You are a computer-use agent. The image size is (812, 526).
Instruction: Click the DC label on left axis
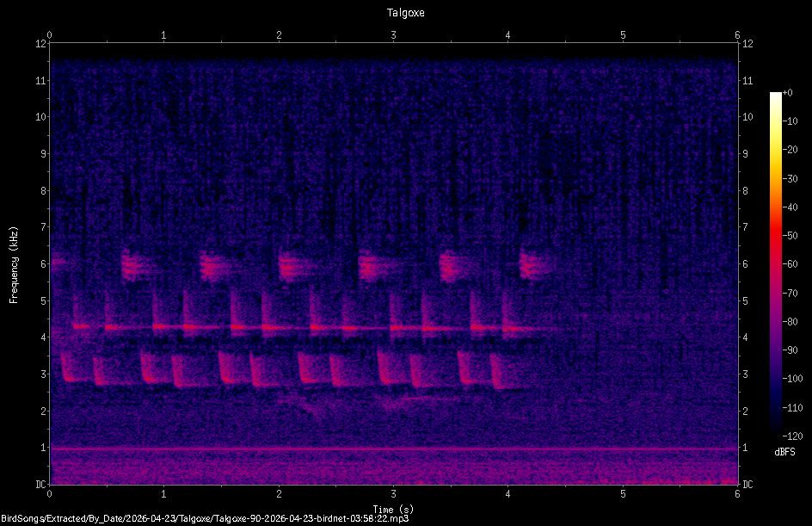(40, 485)
